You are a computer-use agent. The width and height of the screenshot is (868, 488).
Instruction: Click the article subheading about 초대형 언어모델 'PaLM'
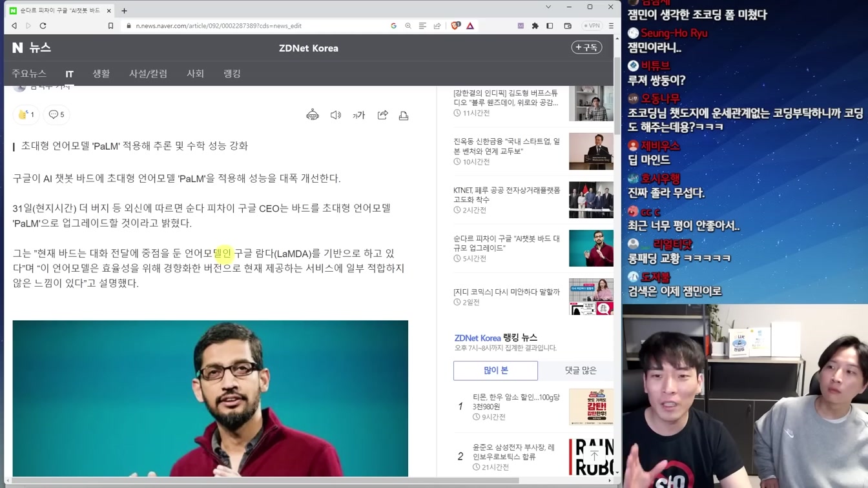click(x=134, y=146)
